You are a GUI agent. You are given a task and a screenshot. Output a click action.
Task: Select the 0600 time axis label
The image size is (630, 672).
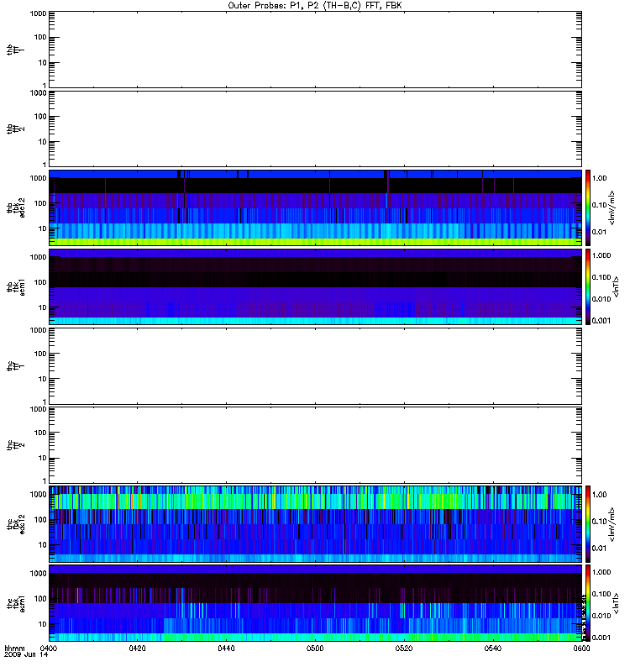tap(581, 648)
